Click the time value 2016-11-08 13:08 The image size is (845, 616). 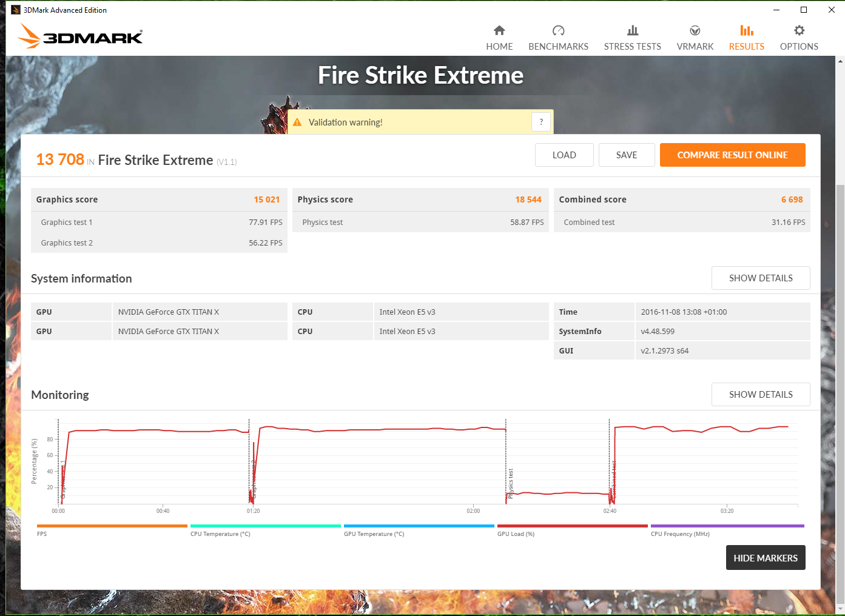[x=684, y=312]
